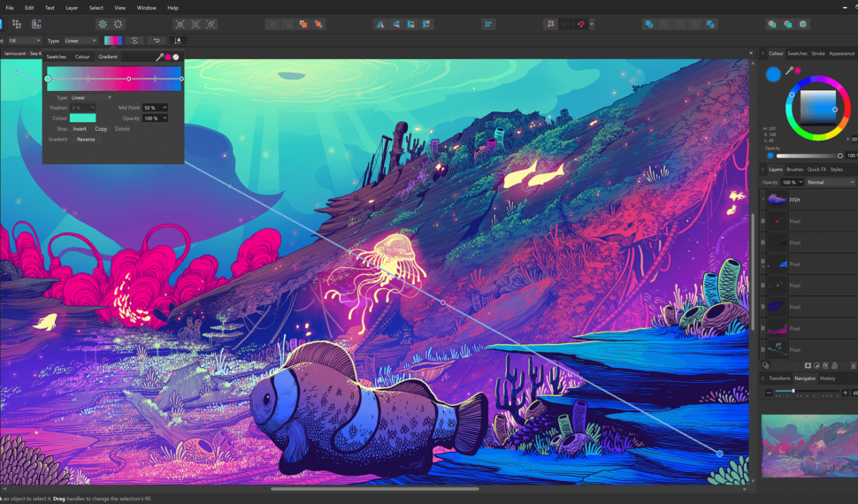The width and height of the screenshot is (858, 504).
Task: Click the Insert stop button
Action: 80,129
